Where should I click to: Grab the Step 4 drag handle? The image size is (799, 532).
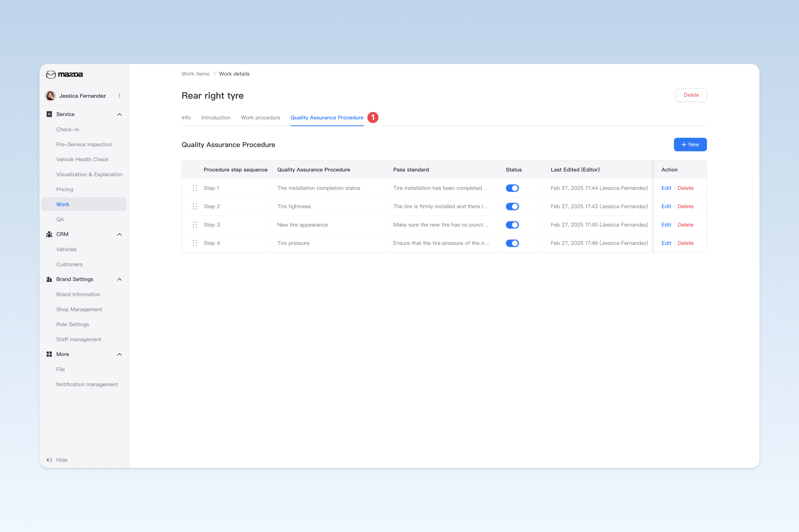195,243
